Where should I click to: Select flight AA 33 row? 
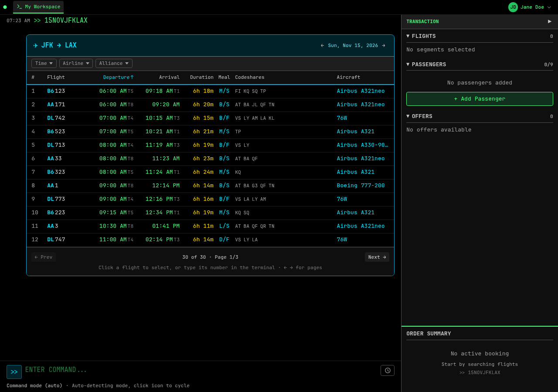pos(210,159)
